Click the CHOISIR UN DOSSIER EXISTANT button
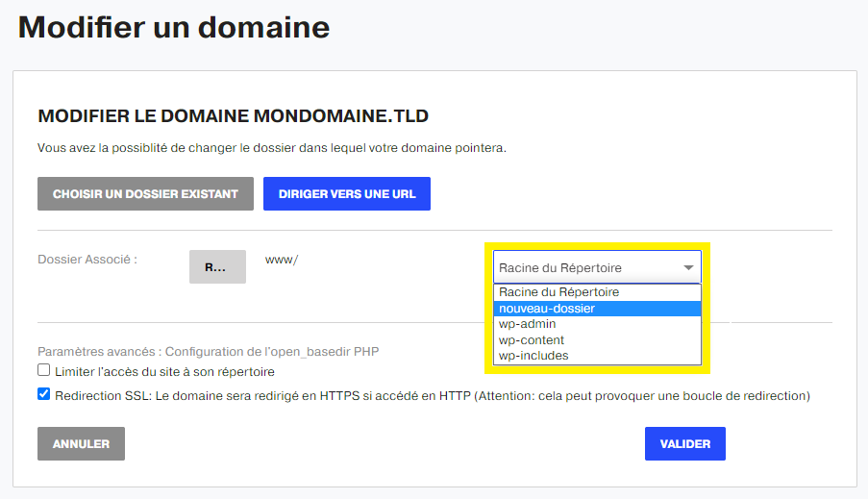 point(145,194)
